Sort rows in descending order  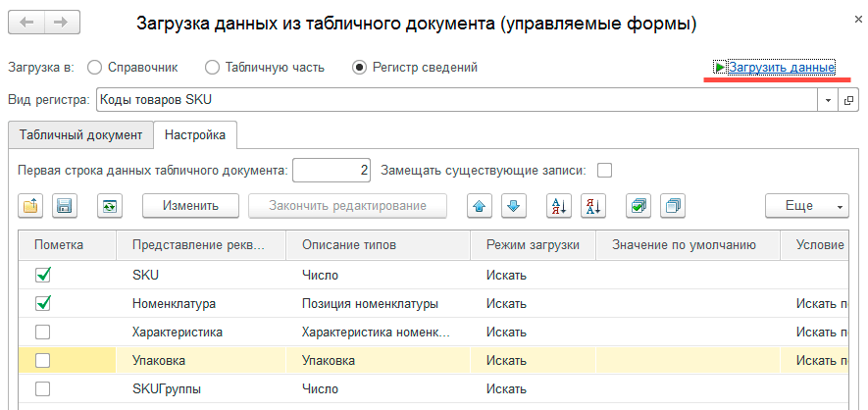click(593, 206)
